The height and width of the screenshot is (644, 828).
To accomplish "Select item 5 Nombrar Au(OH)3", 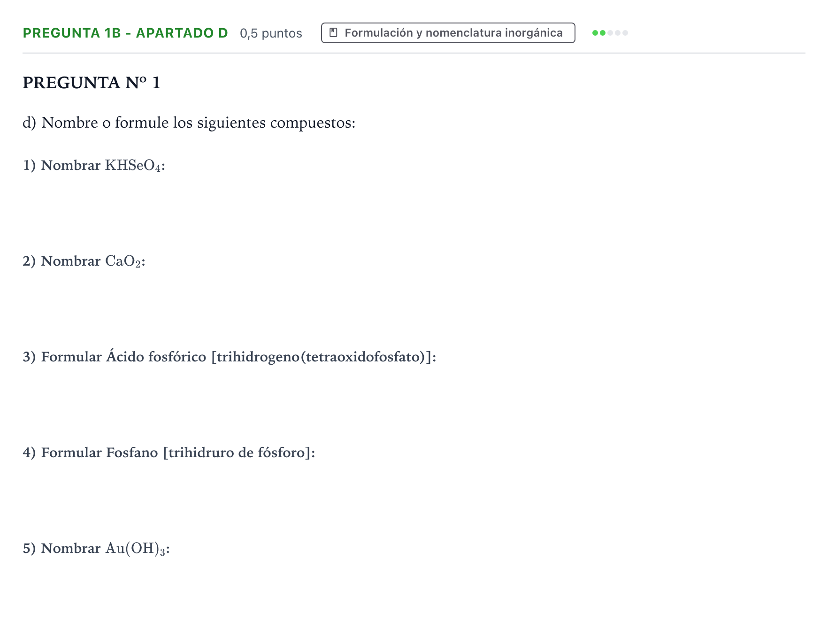I will tap(96, 549).
